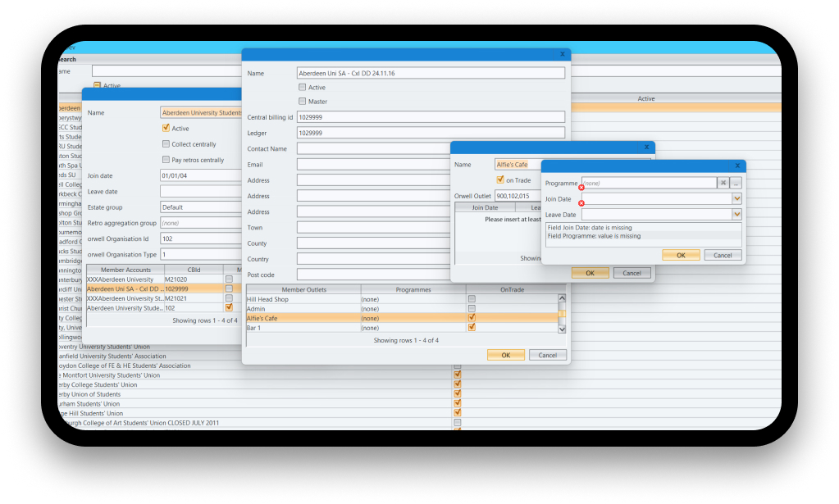This screenshot has width=839, height=504.
Task: Click the Programmes column header
Action: 413,289
